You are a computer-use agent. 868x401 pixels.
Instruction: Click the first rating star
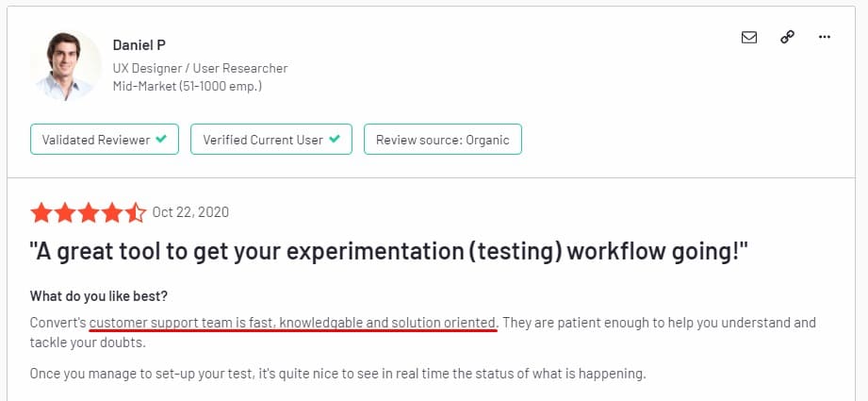41,212
